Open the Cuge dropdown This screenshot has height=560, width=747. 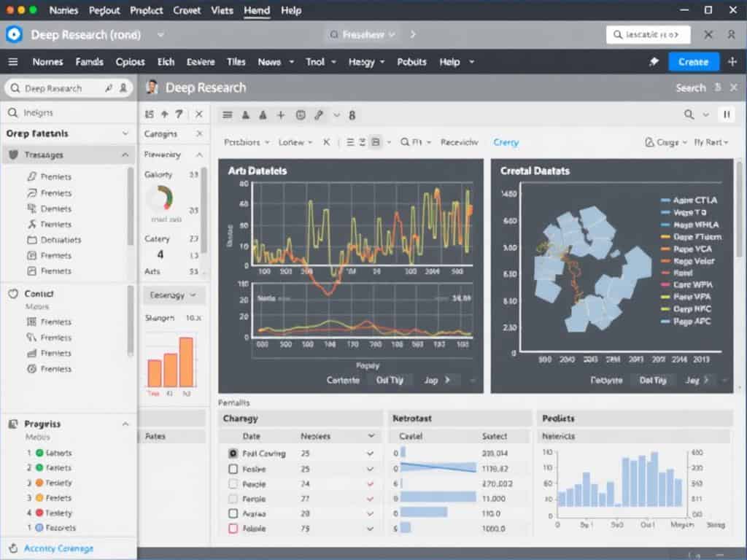[666, 142]
